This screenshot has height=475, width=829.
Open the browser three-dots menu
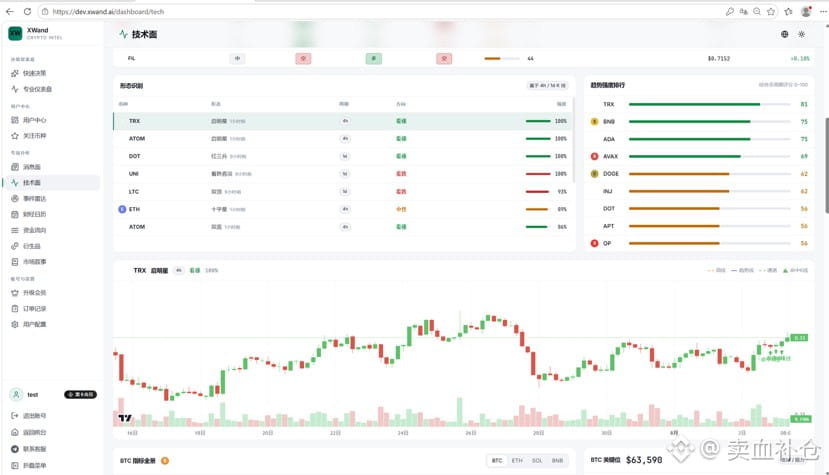point(823,11)
